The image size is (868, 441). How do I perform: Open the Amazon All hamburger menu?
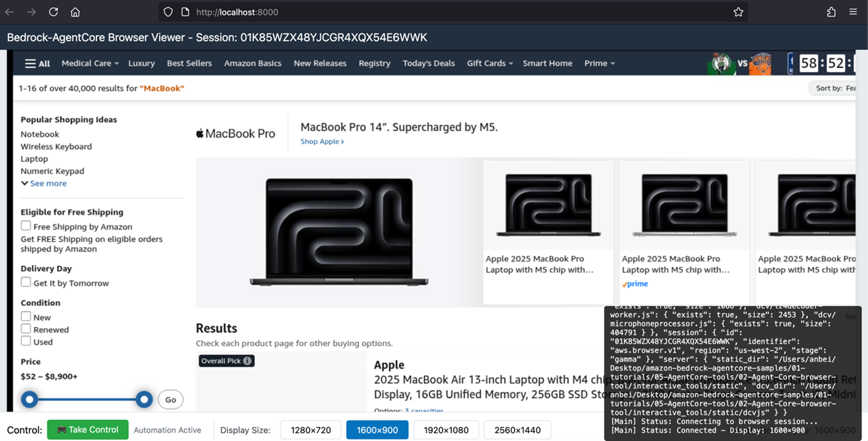[x=37, y=63]
